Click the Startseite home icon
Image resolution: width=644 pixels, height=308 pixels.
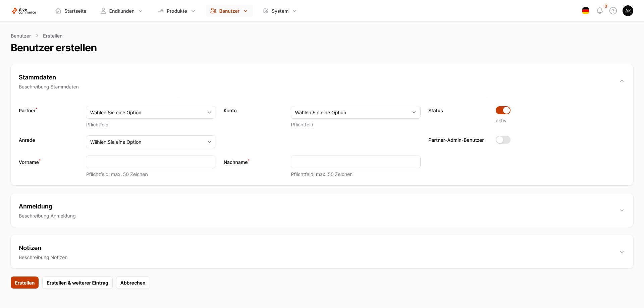[58, 11]
